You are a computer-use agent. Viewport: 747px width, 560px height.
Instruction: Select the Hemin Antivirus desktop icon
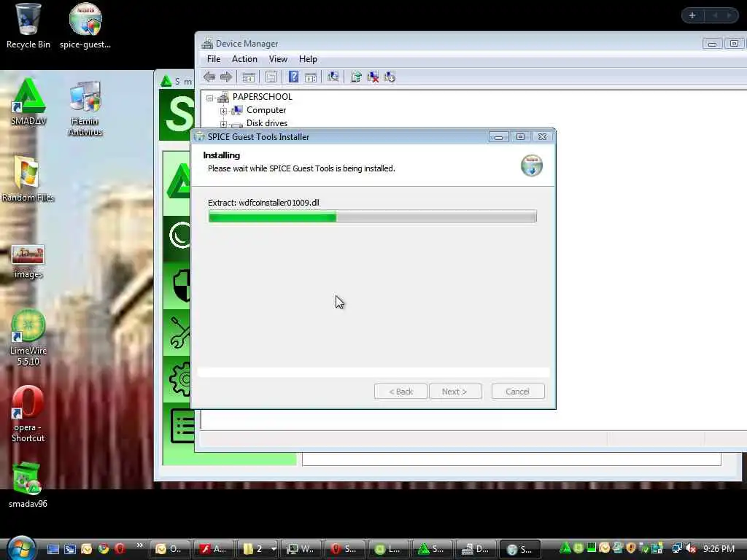[85, 109]
